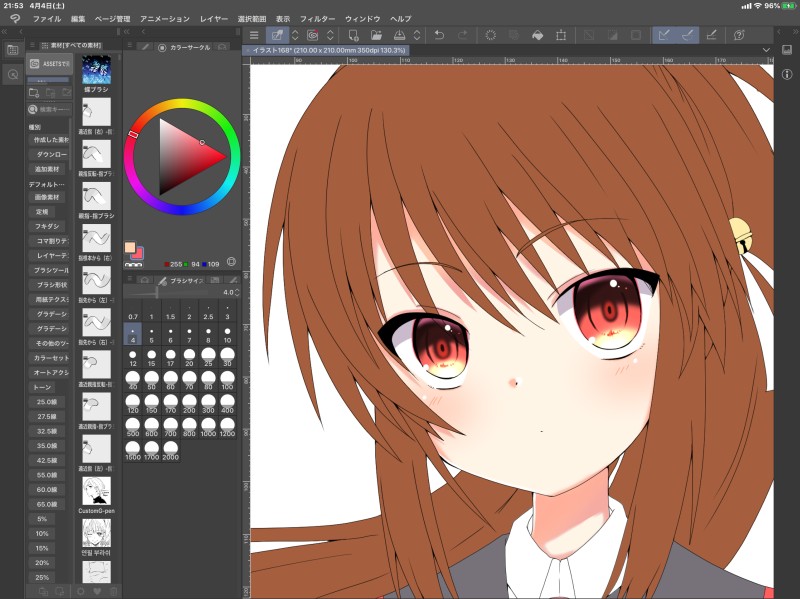Open the レイヤー menu
Image resolution: width=800 pixels, height=599 pixels.
coord(214,19)
